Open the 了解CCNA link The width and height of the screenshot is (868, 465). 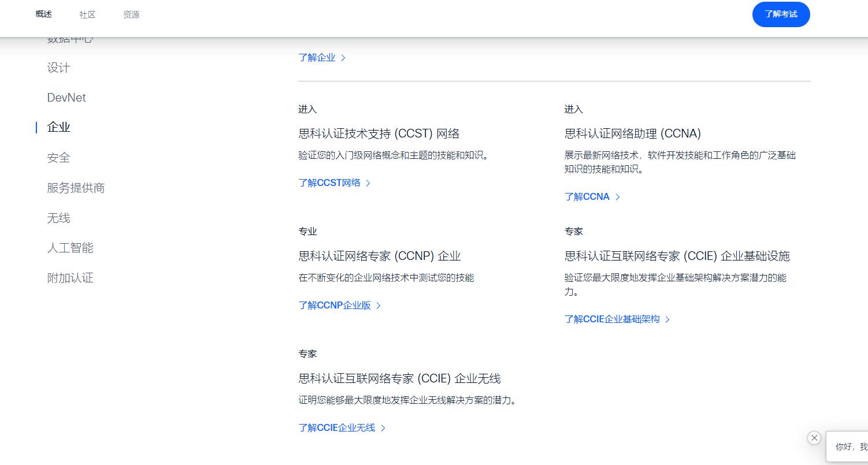point(587,197)
